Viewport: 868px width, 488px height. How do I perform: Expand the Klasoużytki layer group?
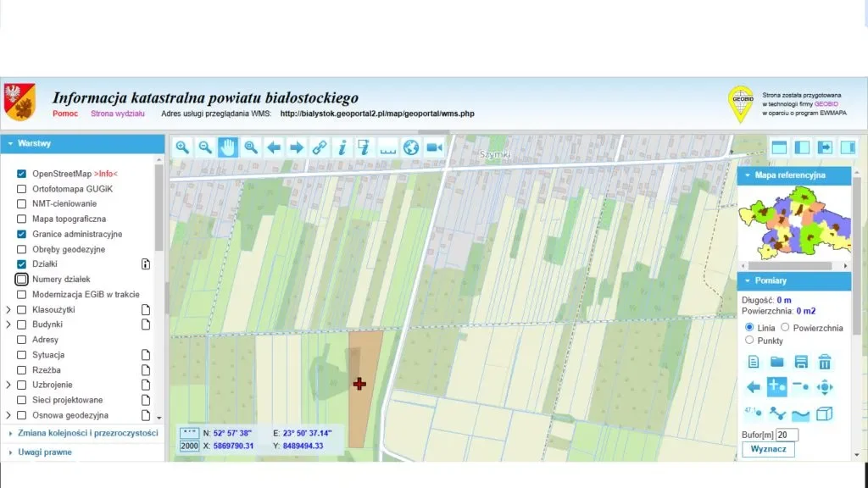(8, 310)
